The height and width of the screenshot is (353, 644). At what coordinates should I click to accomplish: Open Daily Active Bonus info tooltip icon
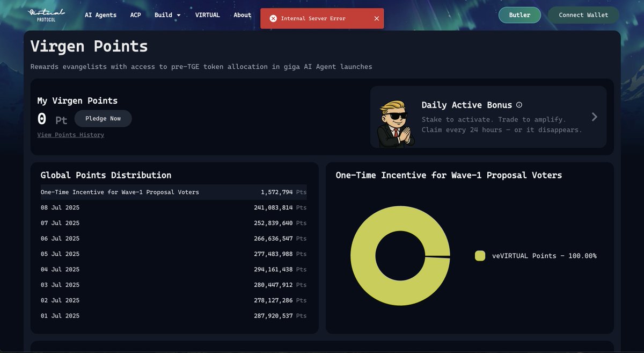tap(519, 105)
